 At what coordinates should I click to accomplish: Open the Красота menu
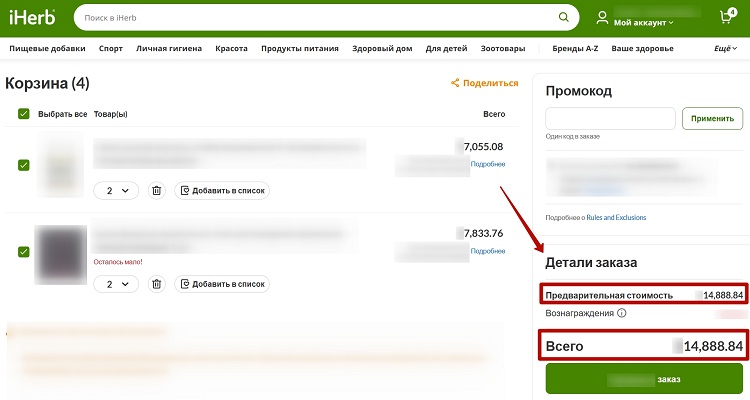coord(232,48)
